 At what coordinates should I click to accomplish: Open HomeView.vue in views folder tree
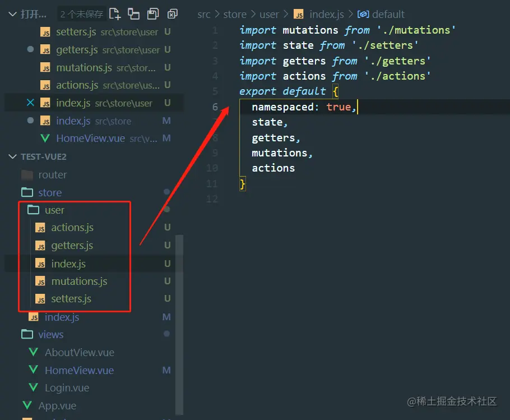[x=79, y=370]
